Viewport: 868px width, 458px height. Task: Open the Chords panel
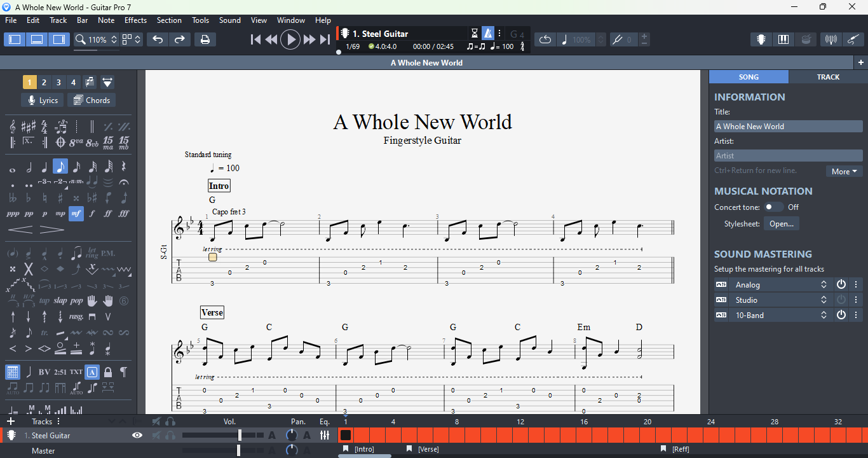pos(92,100)
